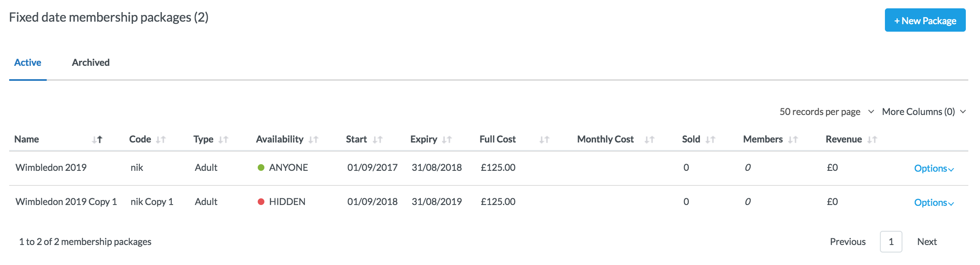Click the Monthly Cost sort icon

(x=649, y=140)
